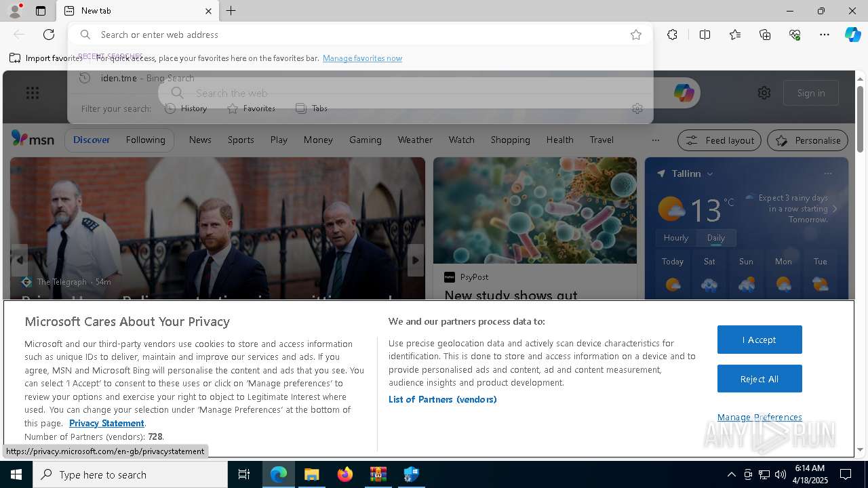Go to next news carousel slide
Image resolution: width=868 pixels, height=488 pixels.
416,260
